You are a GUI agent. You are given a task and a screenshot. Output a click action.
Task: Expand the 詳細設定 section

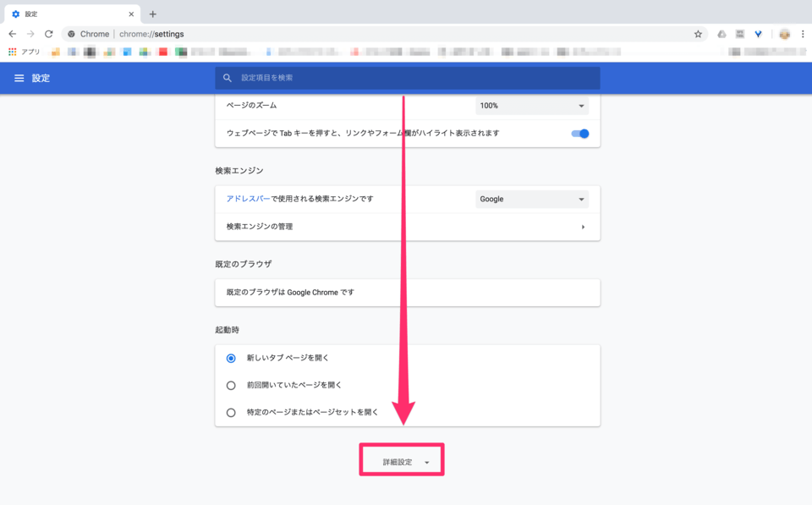point(401,459)
